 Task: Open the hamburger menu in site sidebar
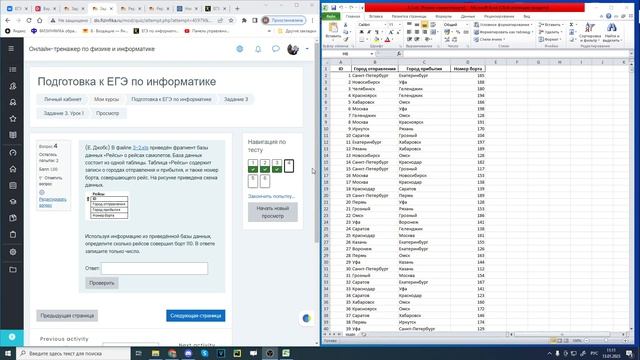[x=11, y=49]
